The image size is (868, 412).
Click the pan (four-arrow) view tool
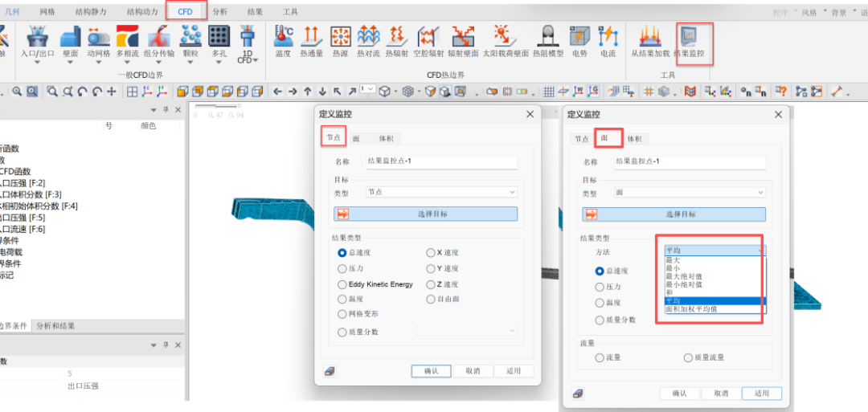click(111, 92)
